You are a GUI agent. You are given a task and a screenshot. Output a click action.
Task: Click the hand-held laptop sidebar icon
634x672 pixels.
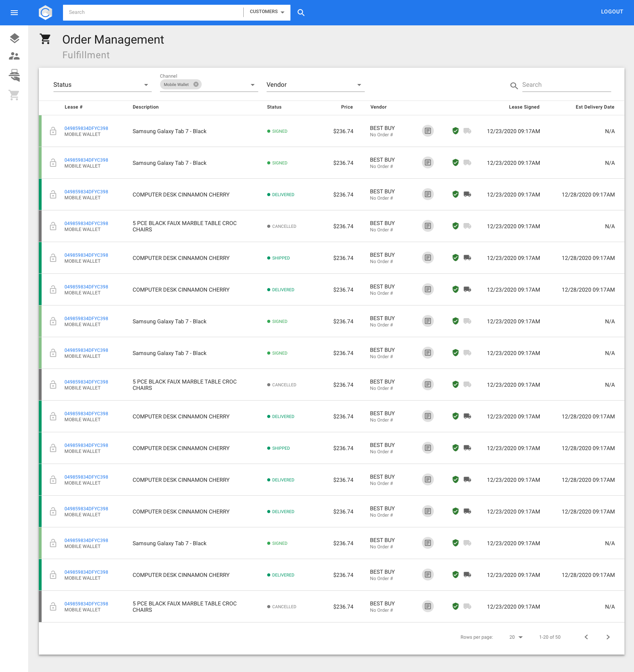(x=14, y=75)
